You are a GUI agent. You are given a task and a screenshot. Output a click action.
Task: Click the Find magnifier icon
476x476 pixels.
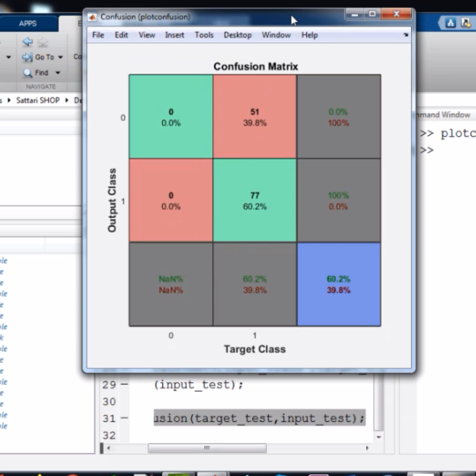(x=27, y=73)
